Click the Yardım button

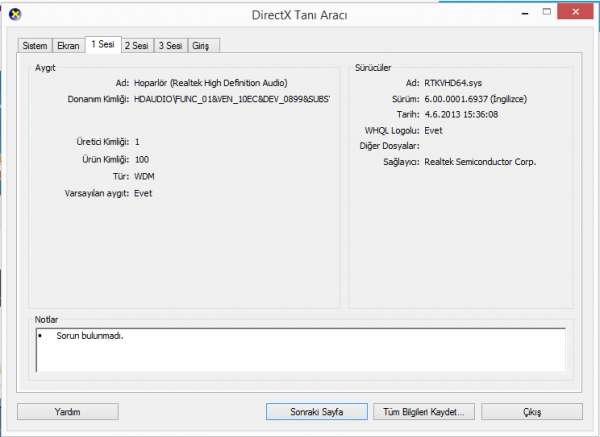coord(68,412)
